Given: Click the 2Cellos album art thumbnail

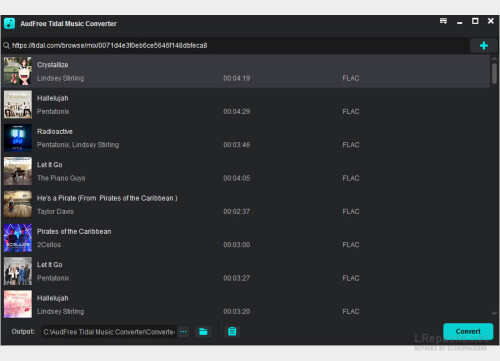Looking at the screenshot, I should click(18, 238).
